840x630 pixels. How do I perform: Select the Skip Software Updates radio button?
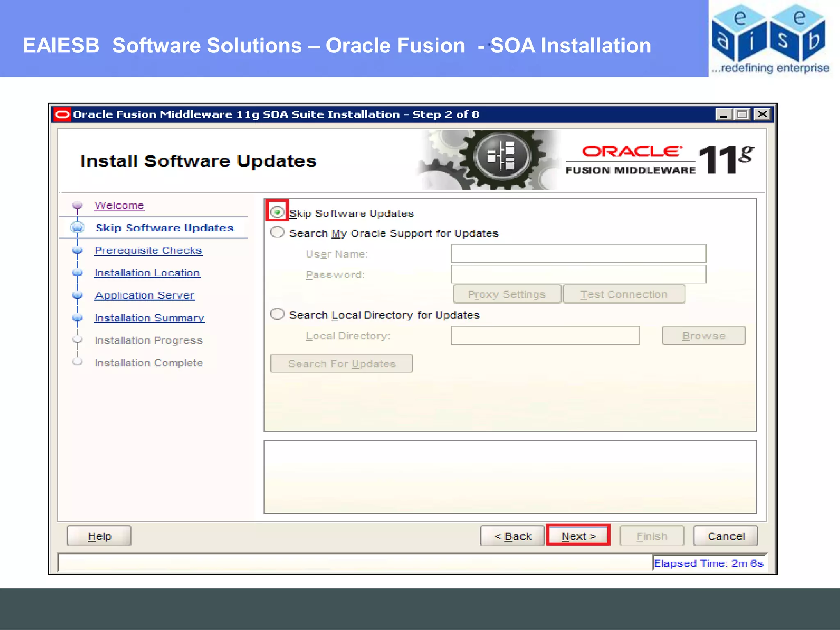click(x=277, y=212)
